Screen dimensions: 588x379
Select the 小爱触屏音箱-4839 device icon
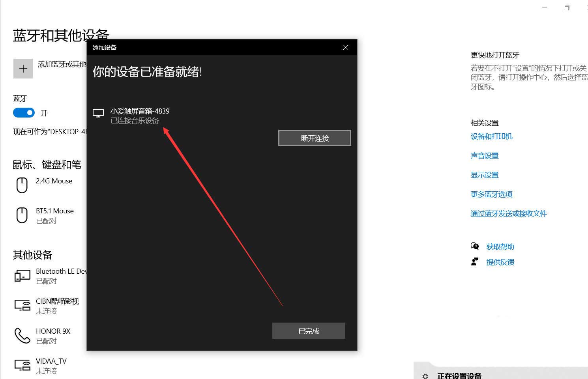tap(98, 113)
